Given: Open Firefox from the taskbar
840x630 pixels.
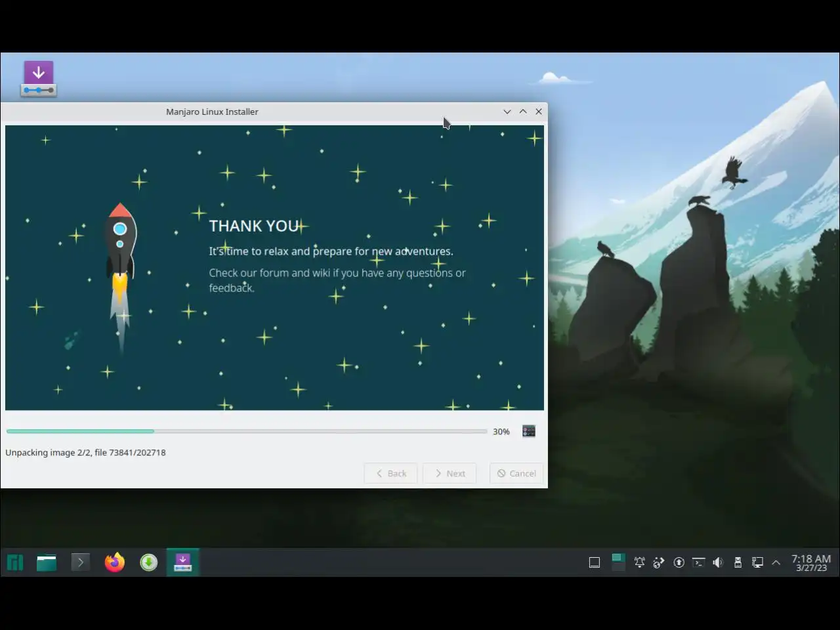Looking at the screenshot, I should 115,562.
